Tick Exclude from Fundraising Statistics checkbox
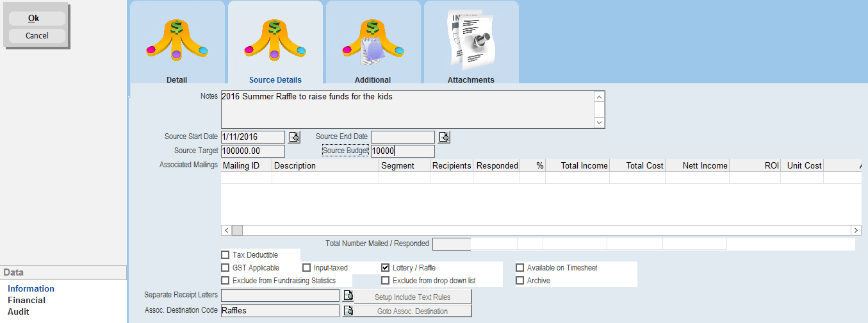 point(225,281)
